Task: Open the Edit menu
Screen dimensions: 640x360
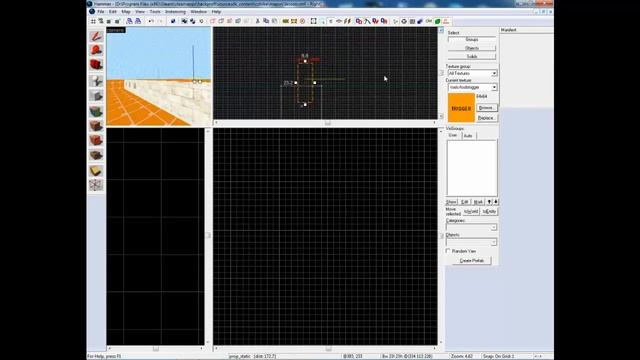Action: 113,12
